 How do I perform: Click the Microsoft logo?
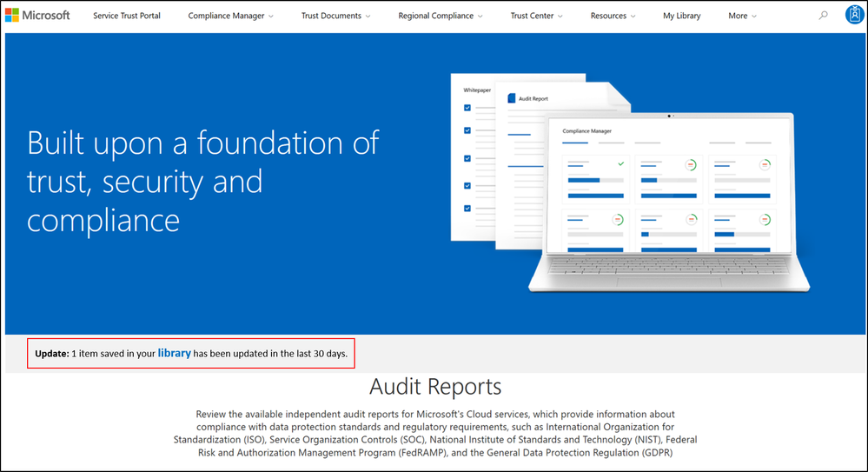pos(37,16)
